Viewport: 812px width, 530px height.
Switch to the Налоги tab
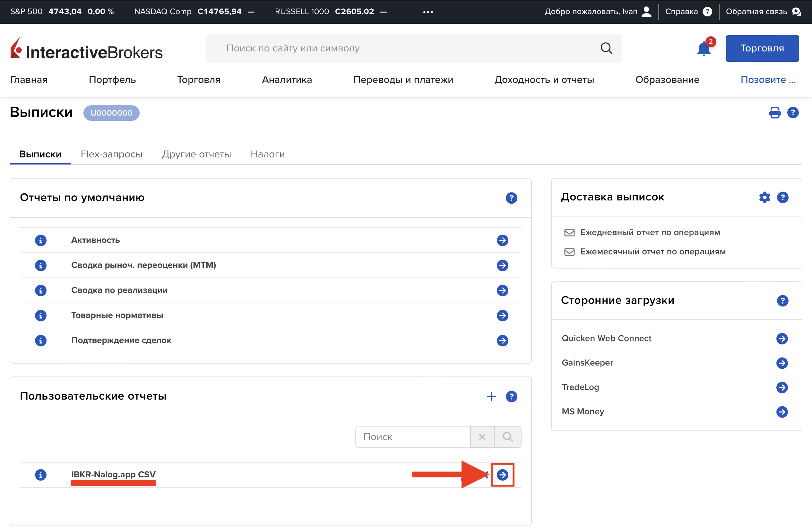267,155
